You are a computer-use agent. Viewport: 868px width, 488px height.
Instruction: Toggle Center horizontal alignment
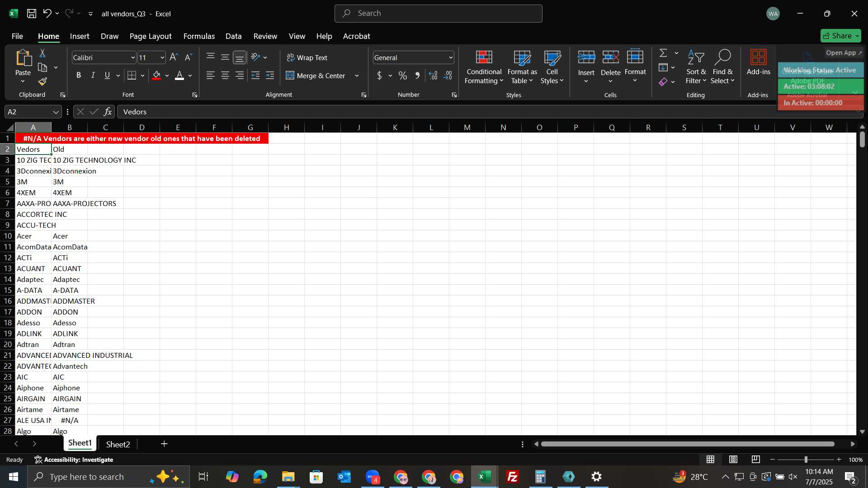tap(225, 75)
